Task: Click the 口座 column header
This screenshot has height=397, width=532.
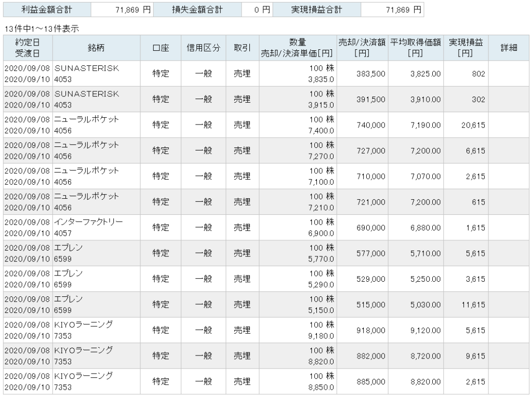Action: (161, 48)
